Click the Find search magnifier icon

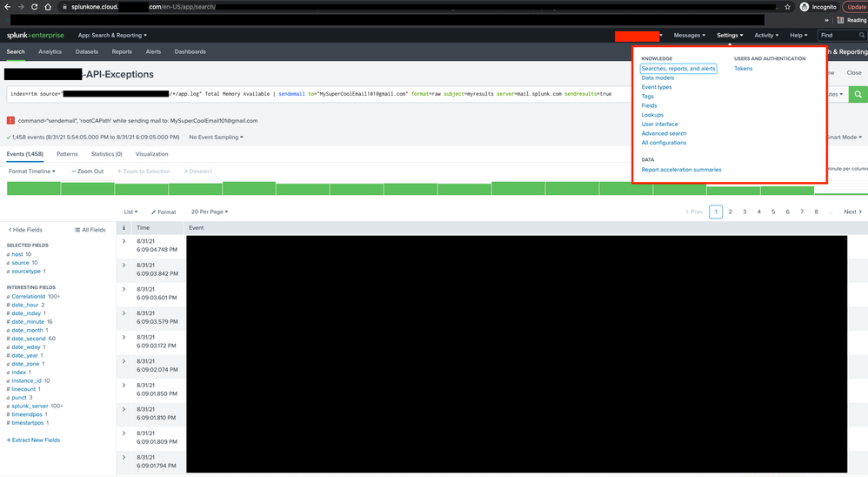(x=861, y=35)
